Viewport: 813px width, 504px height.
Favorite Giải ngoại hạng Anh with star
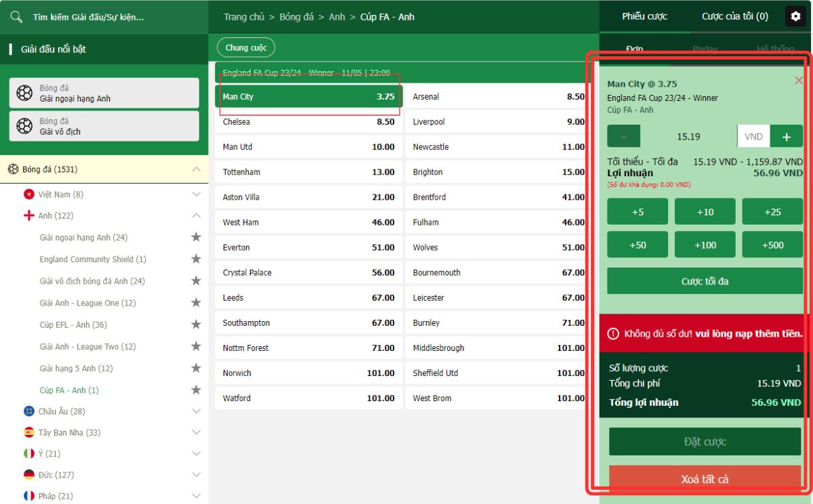[196, 237]
